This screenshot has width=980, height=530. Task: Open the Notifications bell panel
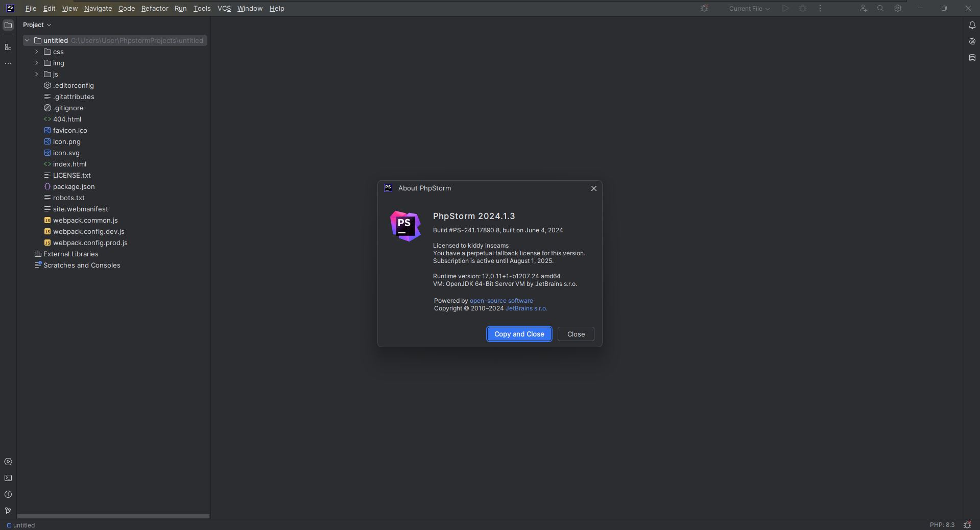pos(972,25)
